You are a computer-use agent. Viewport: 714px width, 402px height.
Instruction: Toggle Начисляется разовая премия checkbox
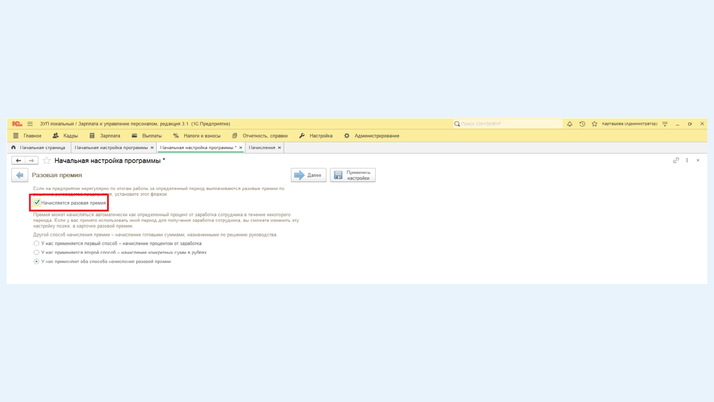tap(37, 203)
